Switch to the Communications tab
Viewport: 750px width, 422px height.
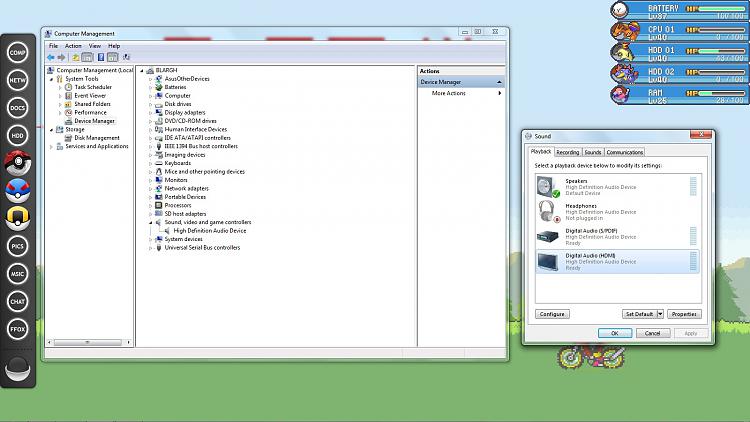625,152
